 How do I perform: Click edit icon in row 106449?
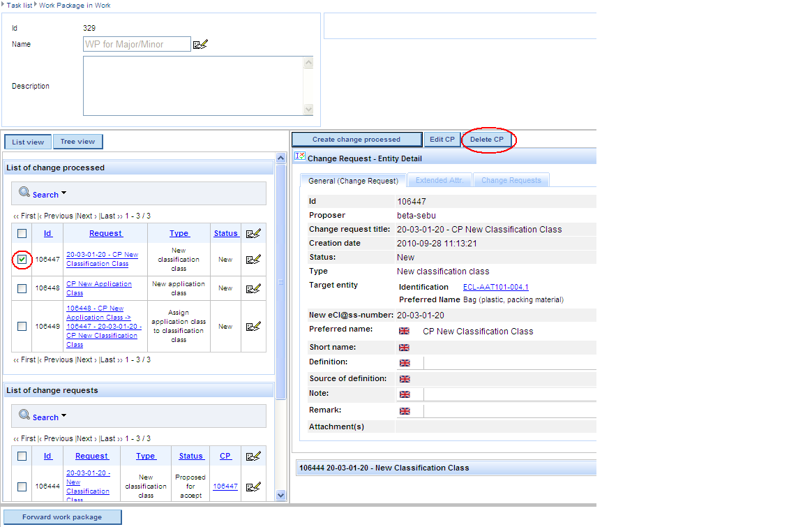[x=253, y=326]
